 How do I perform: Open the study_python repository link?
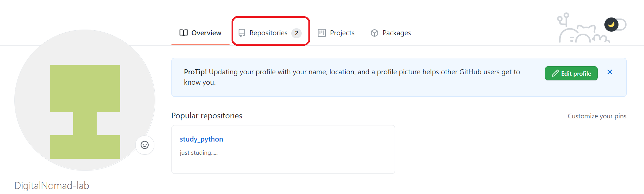[201, 139]
